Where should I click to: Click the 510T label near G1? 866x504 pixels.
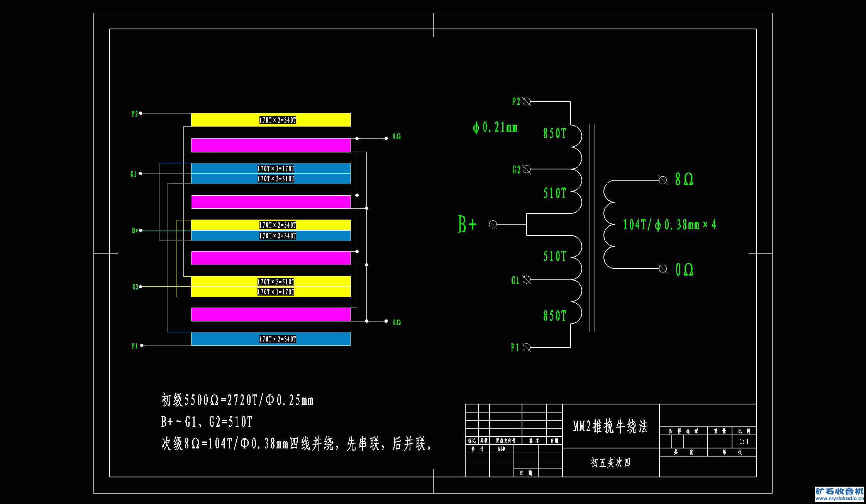554,256
